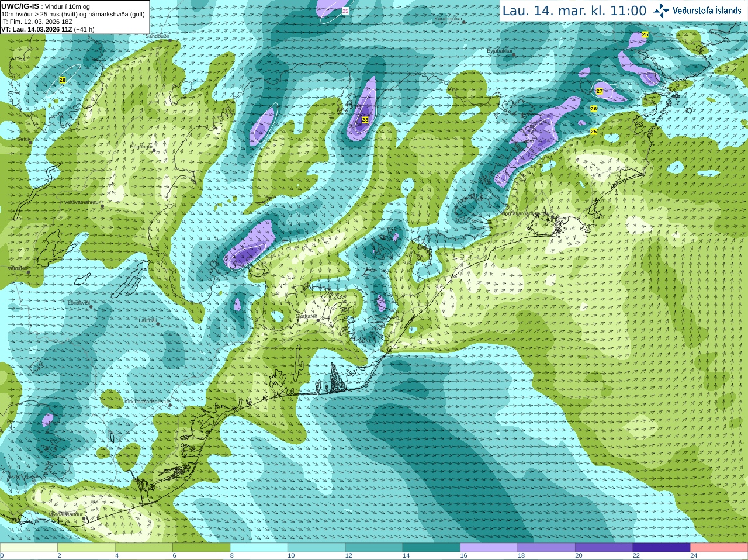
Task: Click the Veiðivatnahraun station label
Action: coord(83,202)
